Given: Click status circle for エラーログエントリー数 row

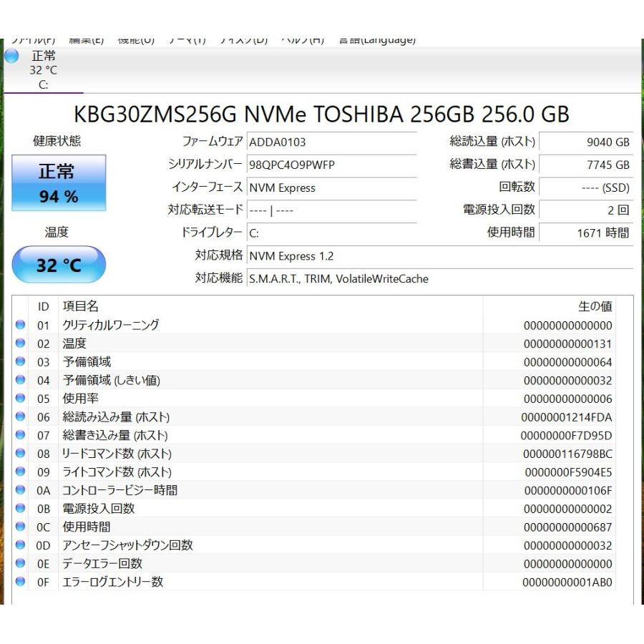Looking at the screenshot, I should coord(20,582).
